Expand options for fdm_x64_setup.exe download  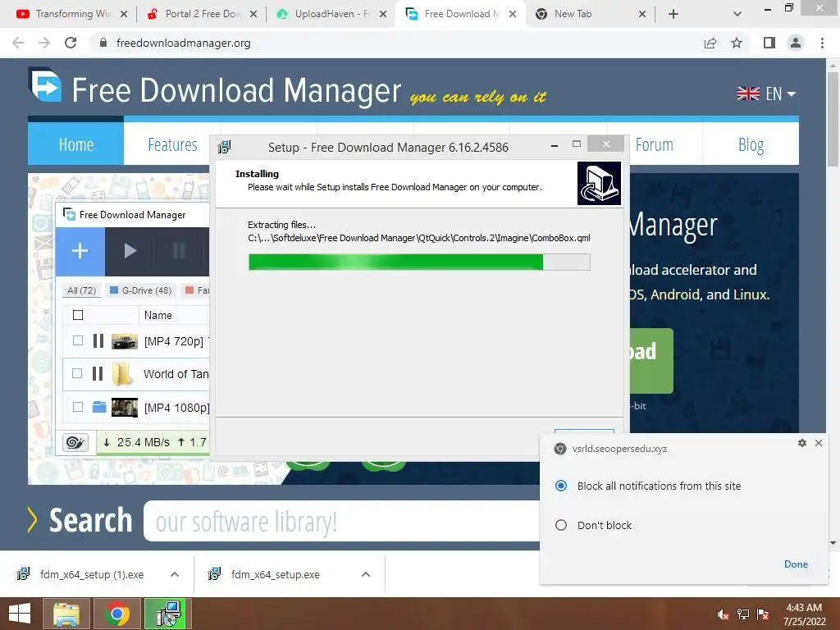click(x=366, y=574)
